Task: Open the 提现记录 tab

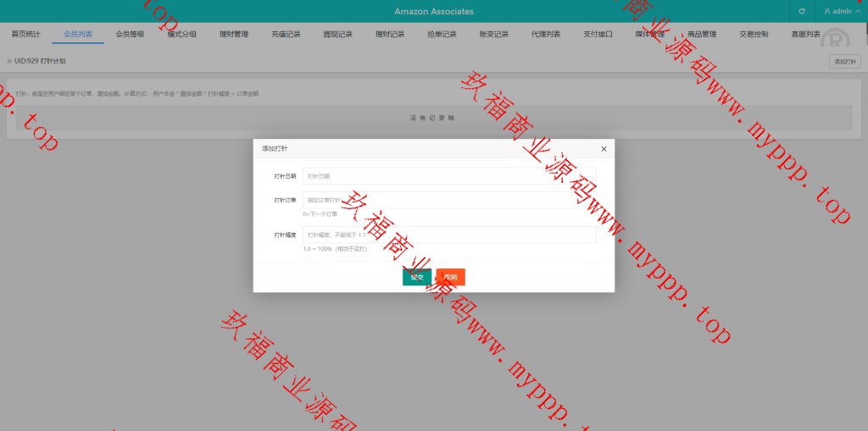Action: (x=338, y=35)
